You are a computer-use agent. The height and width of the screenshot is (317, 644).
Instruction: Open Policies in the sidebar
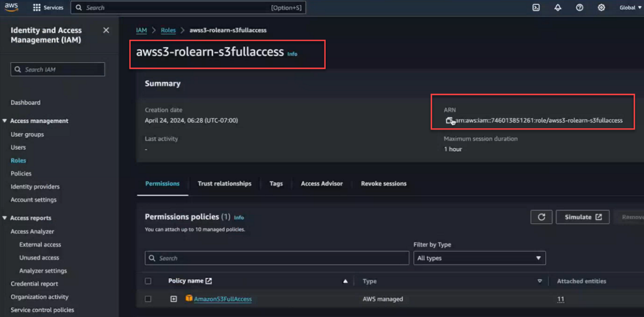pyautogui.click(x=21, y=174)
